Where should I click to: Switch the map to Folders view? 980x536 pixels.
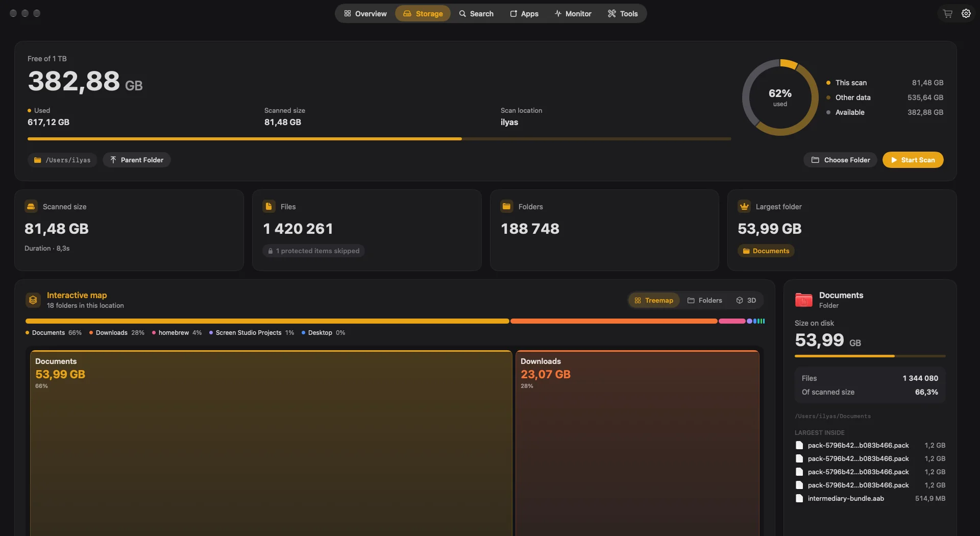[705, 300]
